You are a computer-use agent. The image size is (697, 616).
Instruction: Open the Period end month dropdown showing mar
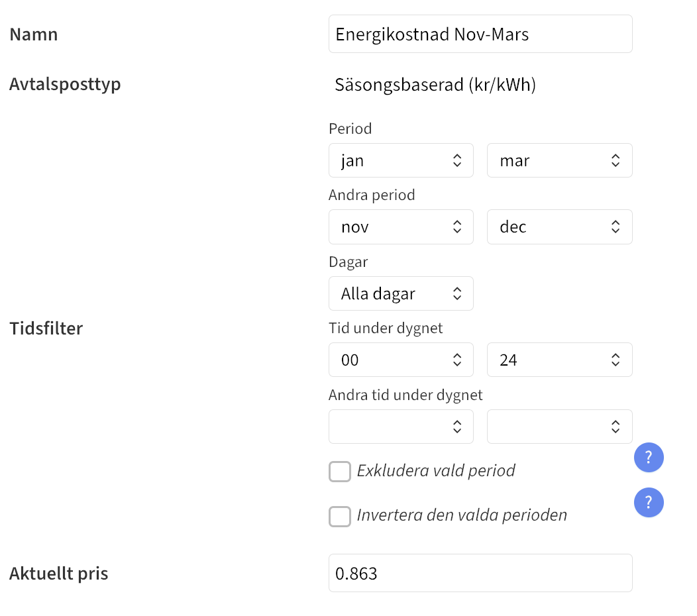tap(559, 160)
